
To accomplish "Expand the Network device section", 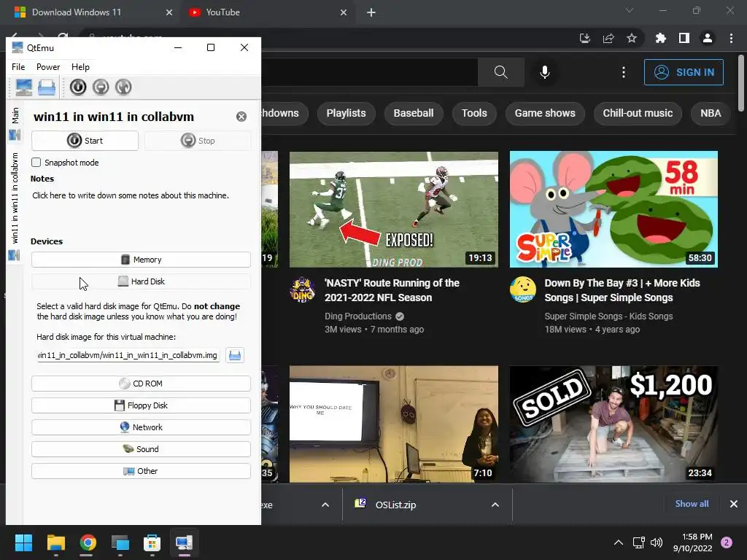I will point(141,427).
